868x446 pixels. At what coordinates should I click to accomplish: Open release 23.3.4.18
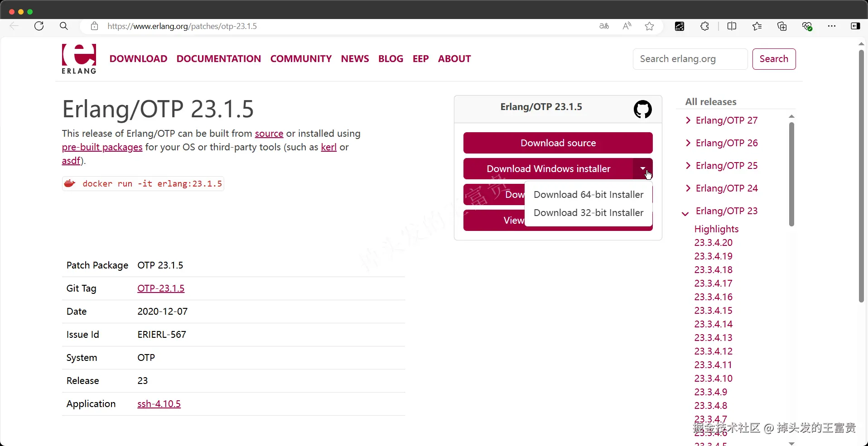[714, 270]
